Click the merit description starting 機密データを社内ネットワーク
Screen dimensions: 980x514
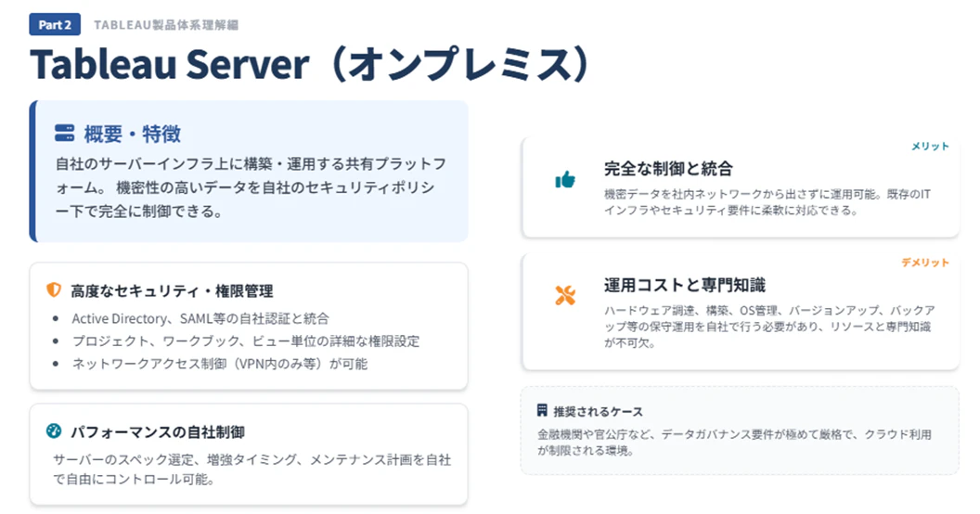point(767,202)
